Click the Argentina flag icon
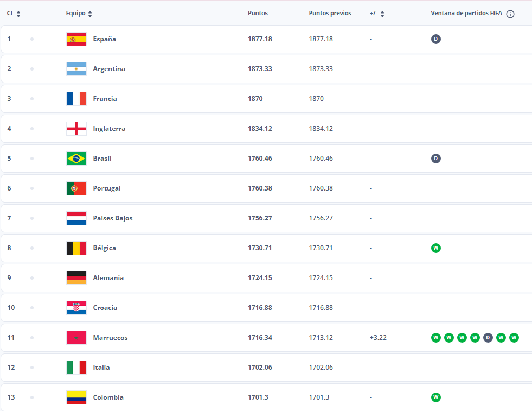Image resolution: width=532 pixels, height=411 pixels. 76,69
